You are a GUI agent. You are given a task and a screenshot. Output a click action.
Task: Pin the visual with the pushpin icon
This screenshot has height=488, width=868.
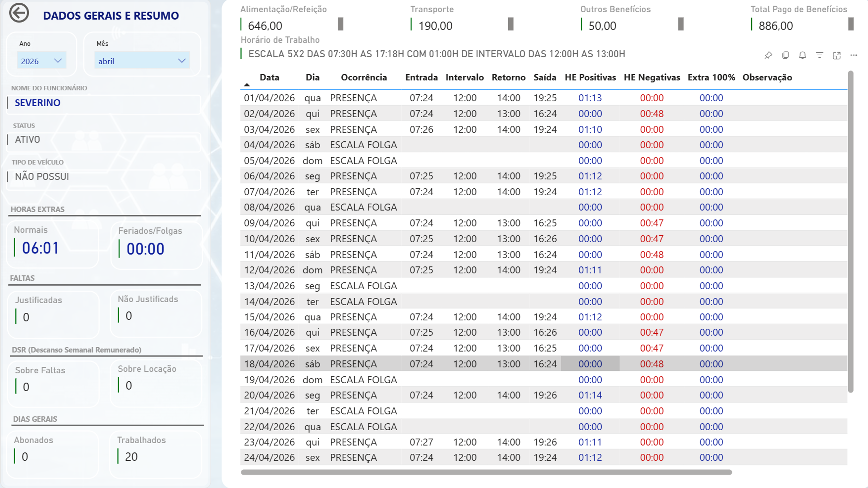tap(768, 55)
